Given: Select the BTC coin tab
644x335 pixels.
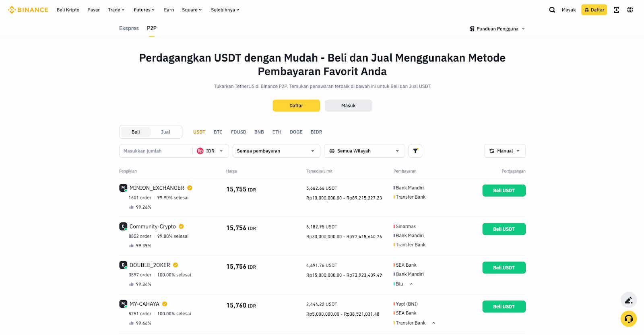Looking at the screenshot, I should pyautogui.click(x=218, y=132).
